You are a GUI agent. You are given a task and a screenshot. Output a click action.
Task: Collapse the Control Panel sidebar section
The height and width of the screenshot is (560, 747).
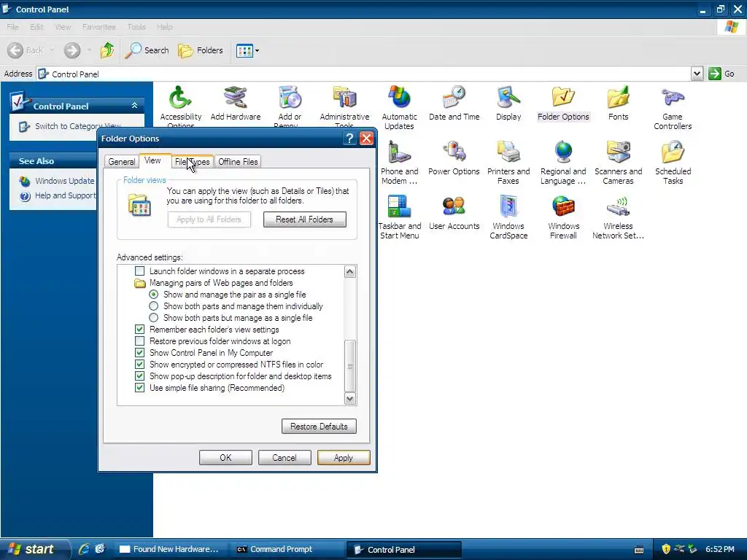[134, 105]
